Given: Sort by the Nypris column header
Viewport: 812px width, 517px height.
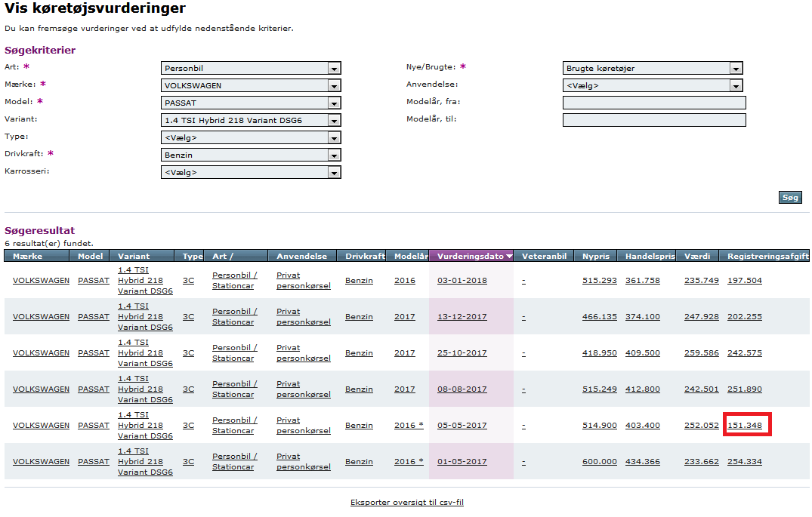Looking at the screenshot, I should [596, 257].
